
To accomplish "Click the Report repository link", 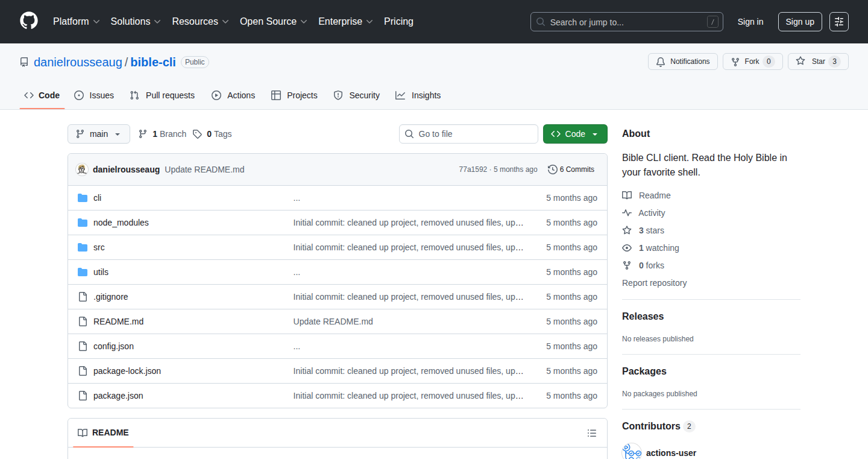I will tap(654, 283).
